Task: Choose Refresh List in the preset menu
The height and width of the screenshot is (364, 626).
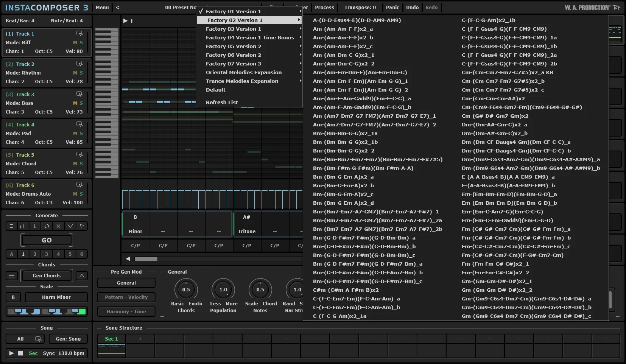Action: pos(222,103)
